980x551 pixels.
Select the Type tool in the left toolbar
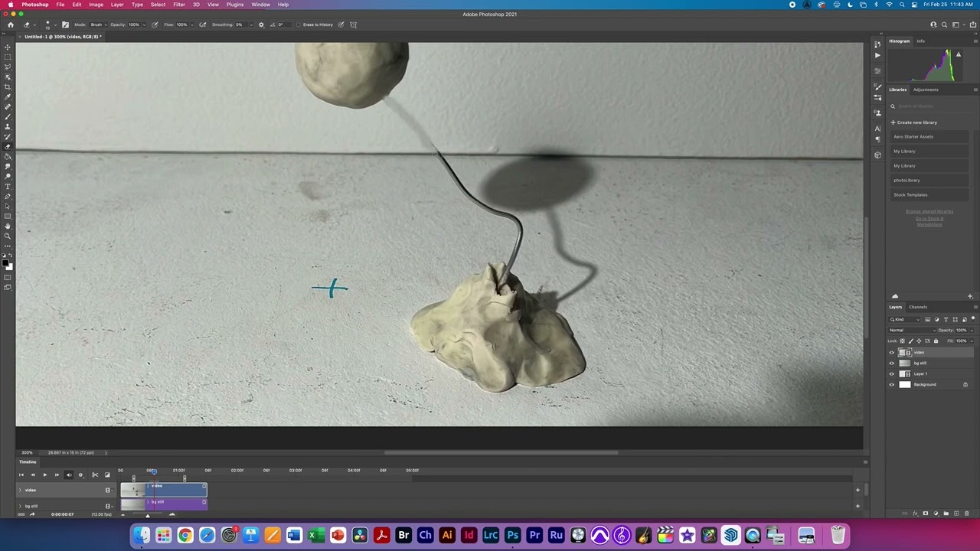click(8, 187)
